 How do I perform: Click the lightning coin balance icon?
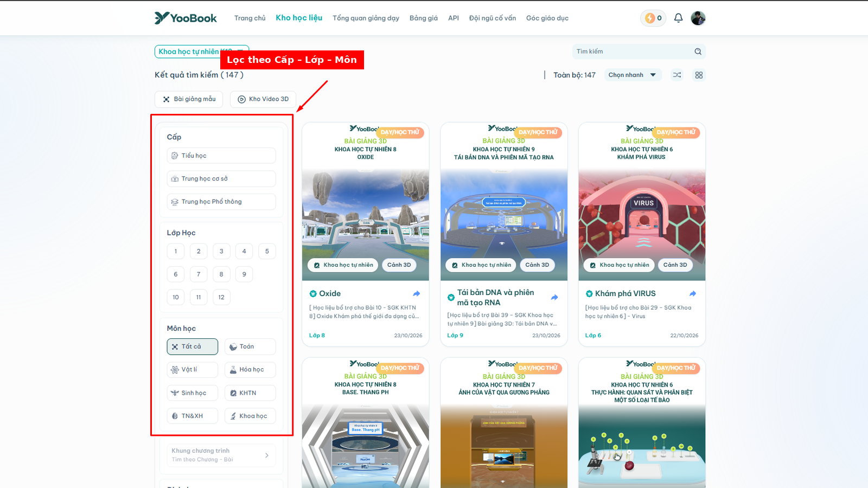(x=650, y=18)
